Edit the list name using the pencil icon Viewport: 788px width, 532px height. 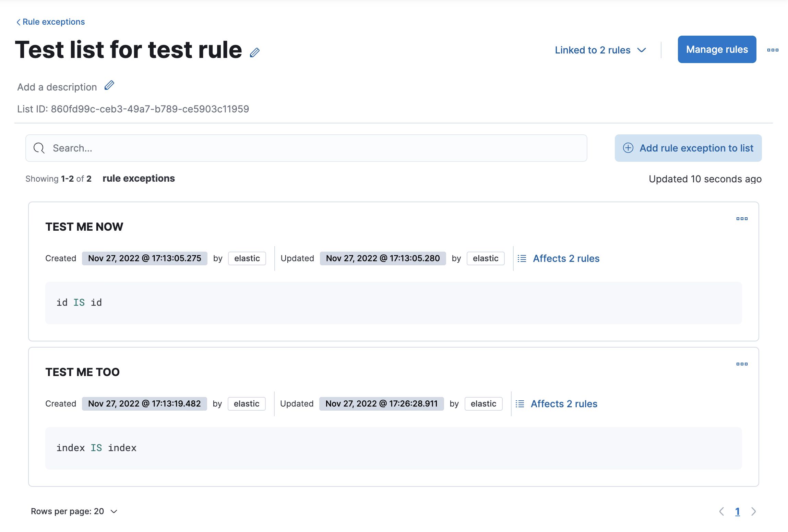[255, 51]
